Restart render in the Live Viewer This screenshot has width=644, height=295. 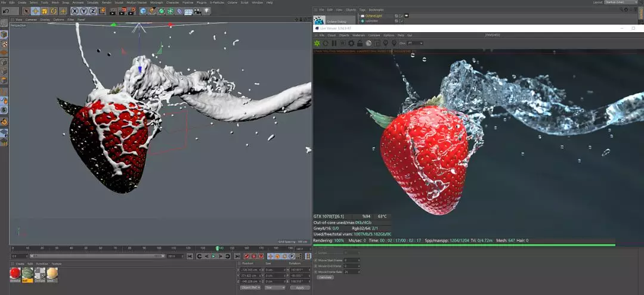[x=326, y=43]
